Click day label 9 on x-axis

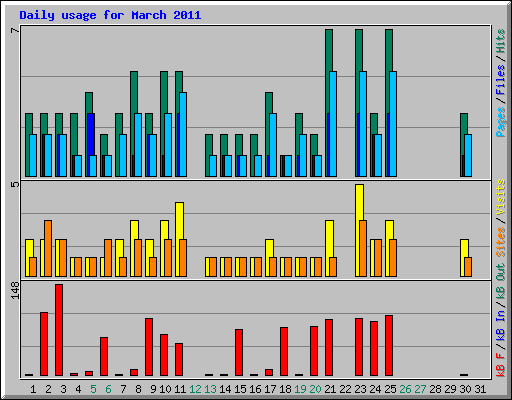(x=153, y=389)
